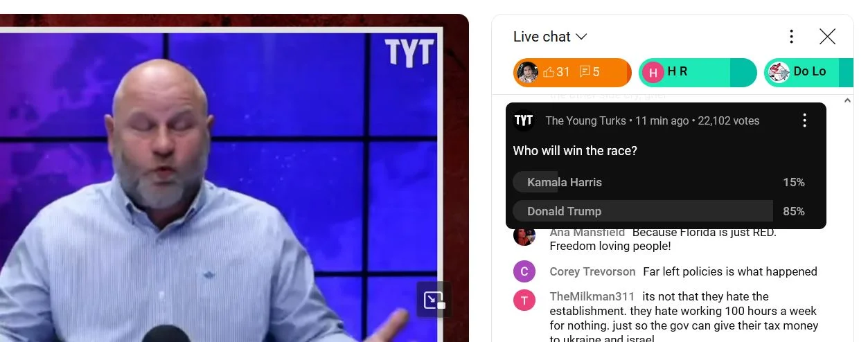Screen dimensions: 868x342
Task: Click the thumbs-up icon in orange chip
Action: 549,72
